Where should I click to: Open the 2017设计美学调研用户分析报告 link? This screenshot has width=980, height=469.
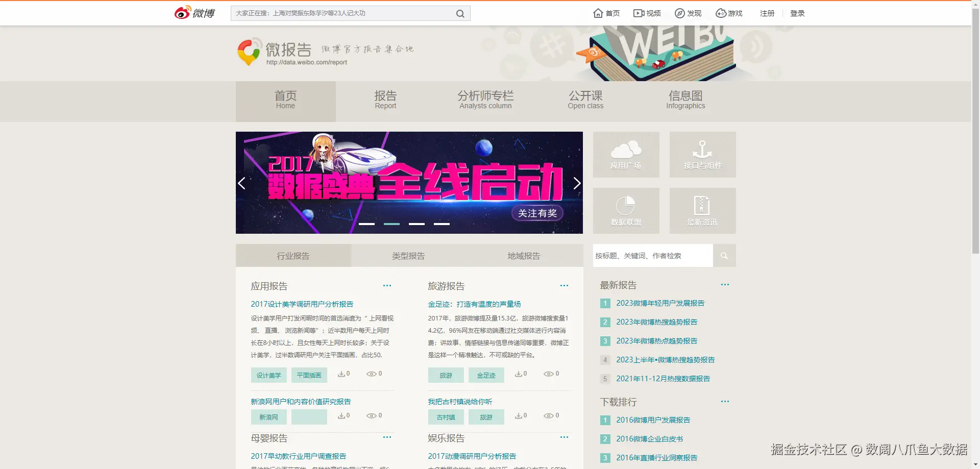(302, 304)
